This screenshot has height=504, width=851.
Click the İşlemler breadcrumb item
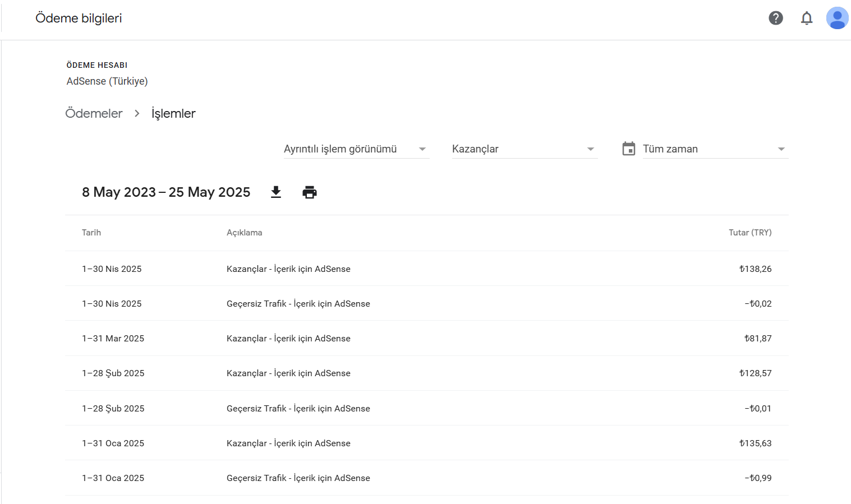pyautogui.click(x=173, y=113)
